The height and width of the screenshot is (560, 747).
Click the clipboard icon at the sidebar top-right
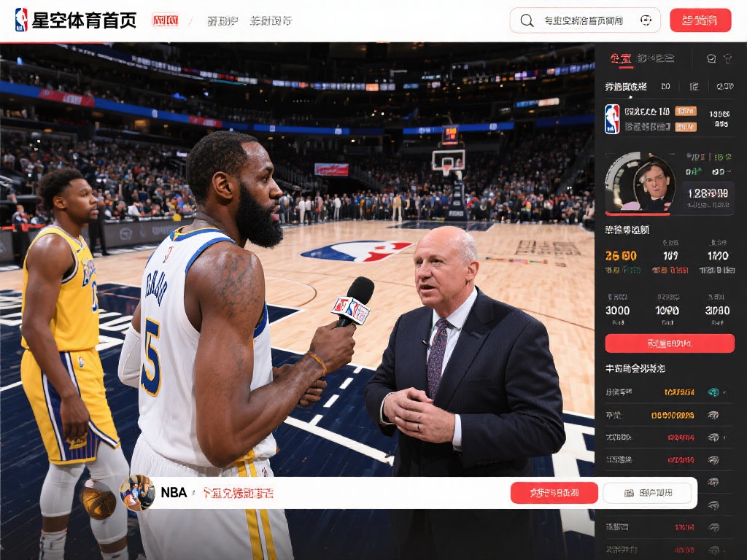712,58
